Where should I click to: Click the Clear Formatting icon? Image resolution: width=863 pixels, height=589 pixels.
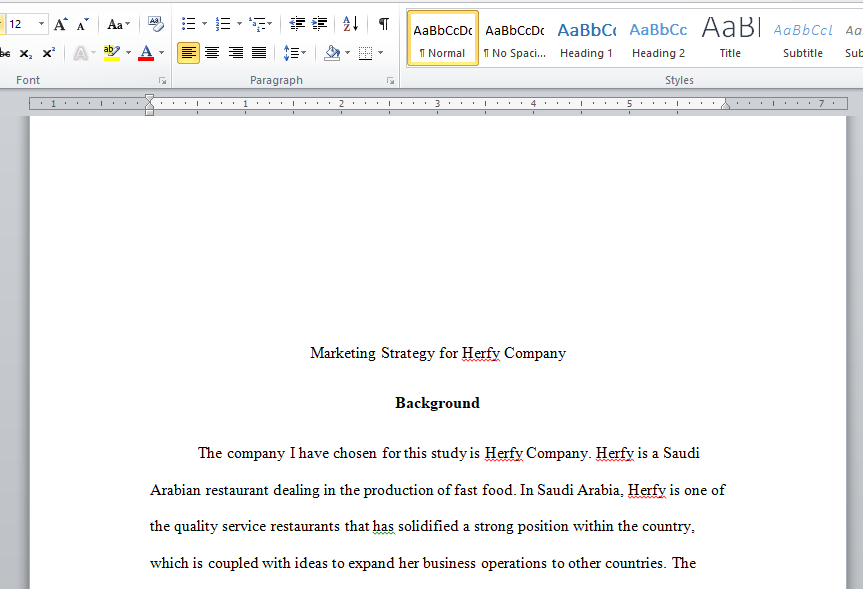coord(156,24)
